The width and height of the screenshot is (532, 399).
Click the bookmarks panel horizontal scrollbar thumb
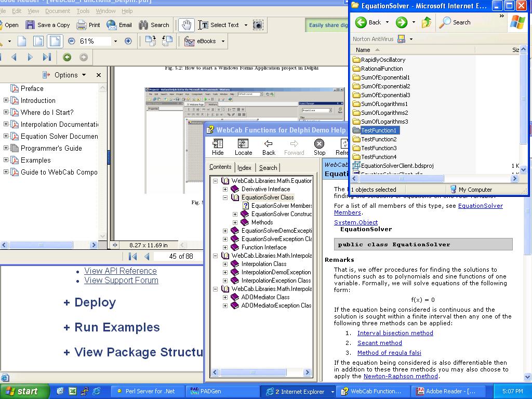(41, 245)
